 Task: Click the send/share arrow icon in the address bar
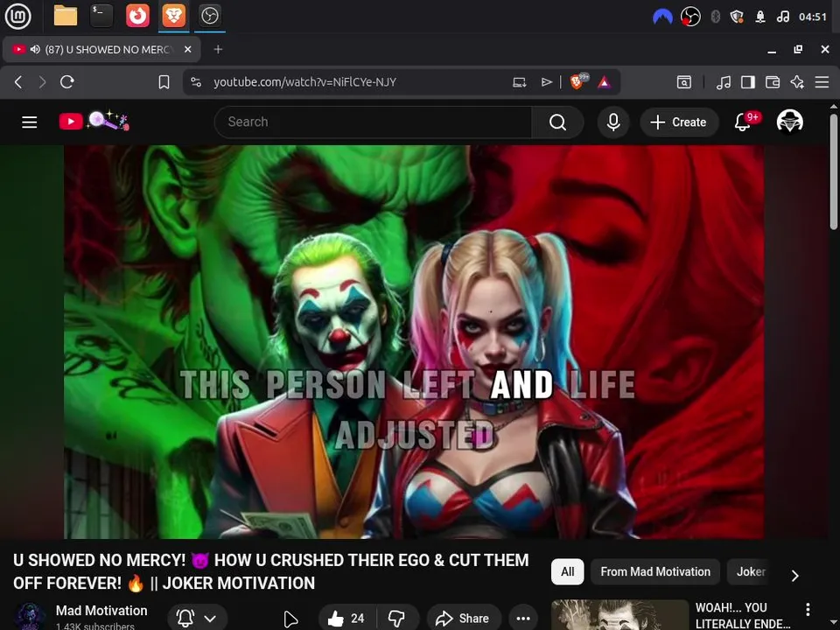coord(546,82)
